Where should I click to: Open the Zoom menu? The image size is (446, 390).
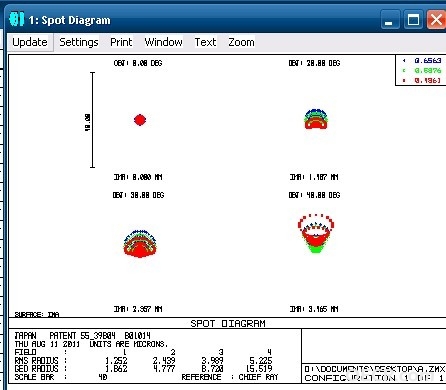241,42
